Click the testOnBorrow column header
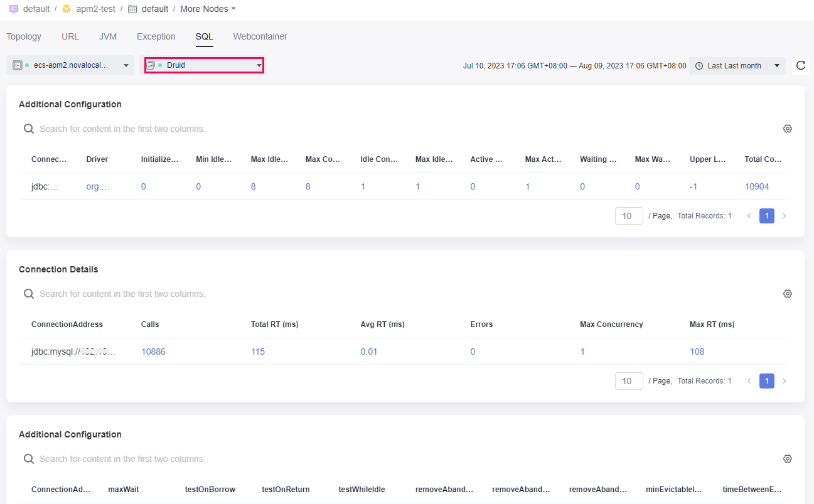Image resolution: width=814 pixels, height=504 pixels. (x=210, y=490)
